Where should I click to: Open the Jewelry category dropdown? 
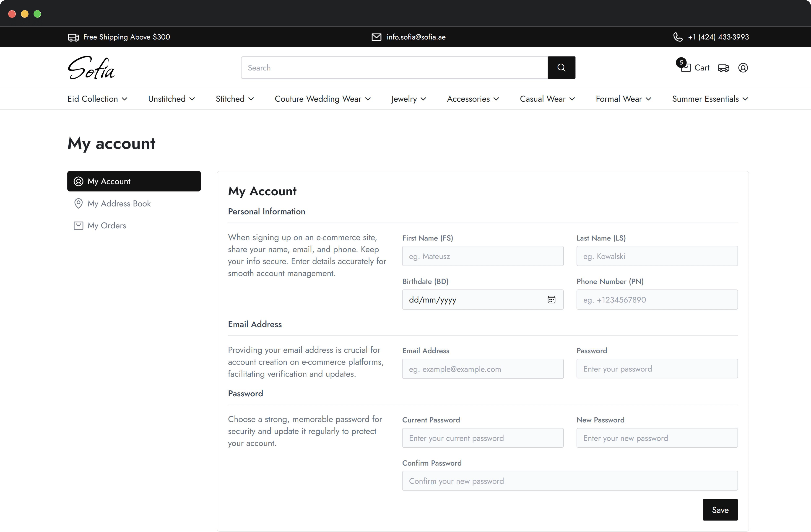pyautogui.click(x=408, y=99)
